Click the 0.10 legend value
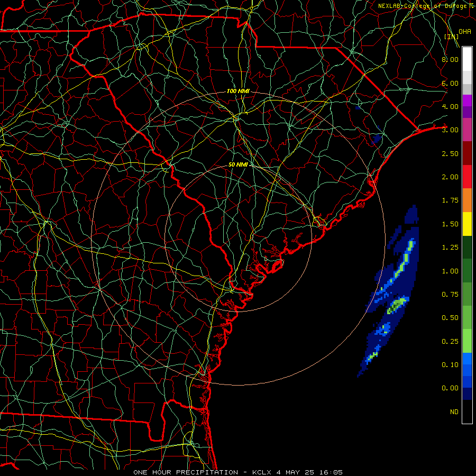The width and height of the screenshot is (476, 476). tap(450, 365)
